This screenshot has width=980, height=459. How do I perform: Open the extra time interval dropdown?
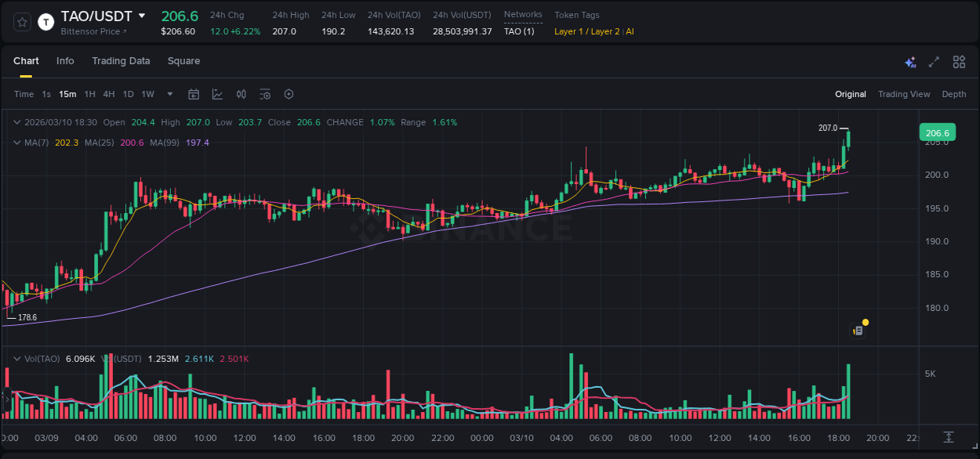(x=168, y=94)
